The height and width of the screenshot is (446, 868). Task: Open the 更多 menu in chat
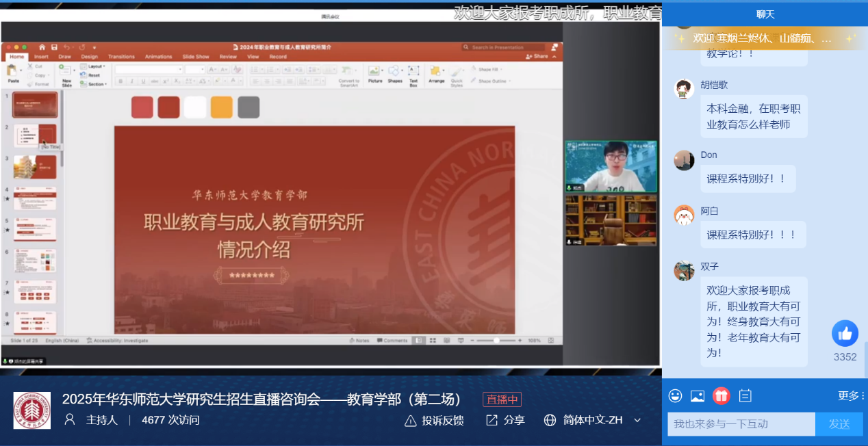[851, 395]
